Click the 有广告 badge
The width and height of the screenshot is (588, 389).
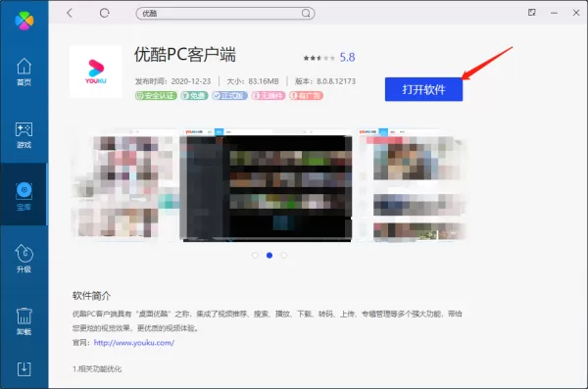click(x=306, y=96)
